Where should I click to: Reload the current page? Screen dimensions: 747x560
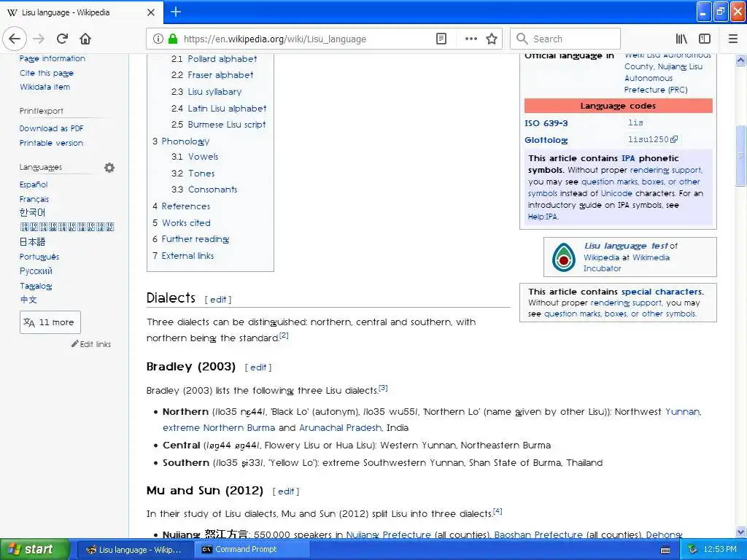[62, 39]
